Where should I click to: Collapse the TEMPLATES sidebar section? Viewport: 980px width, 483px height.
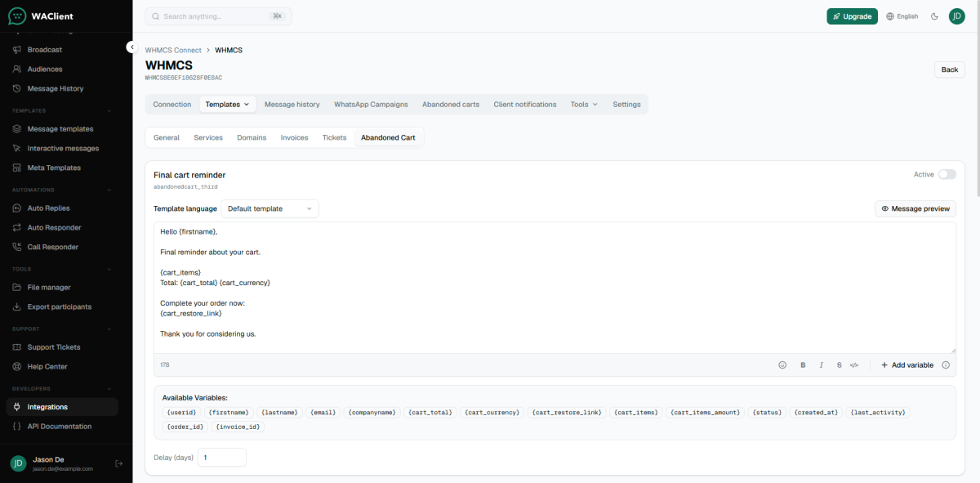[x=109, y=110]
